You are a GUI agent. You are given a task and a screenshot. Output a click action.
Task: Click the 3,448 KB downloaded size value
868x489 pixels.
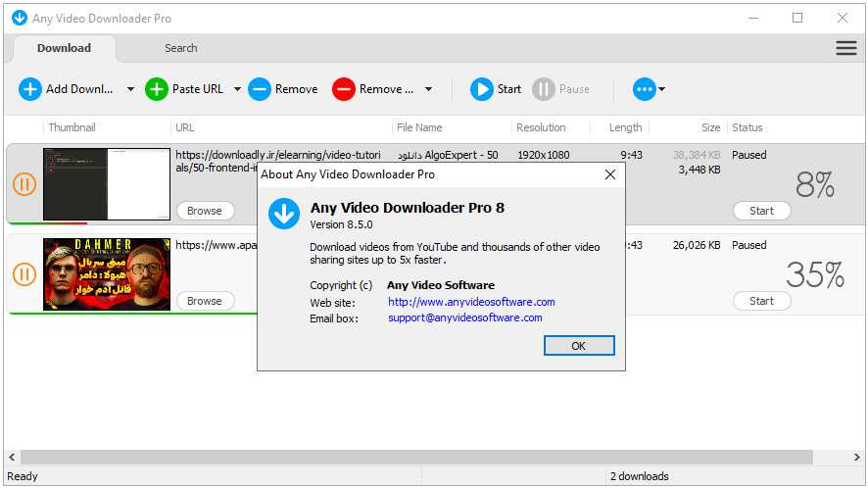click(x=699, y=170)
